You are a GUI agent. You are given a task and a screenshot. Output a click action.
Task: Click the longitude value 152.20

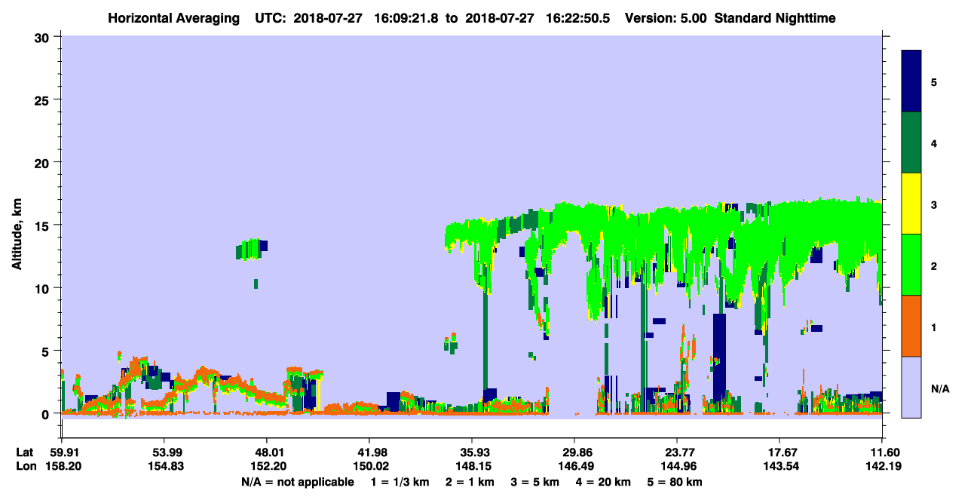coord(267,466)
